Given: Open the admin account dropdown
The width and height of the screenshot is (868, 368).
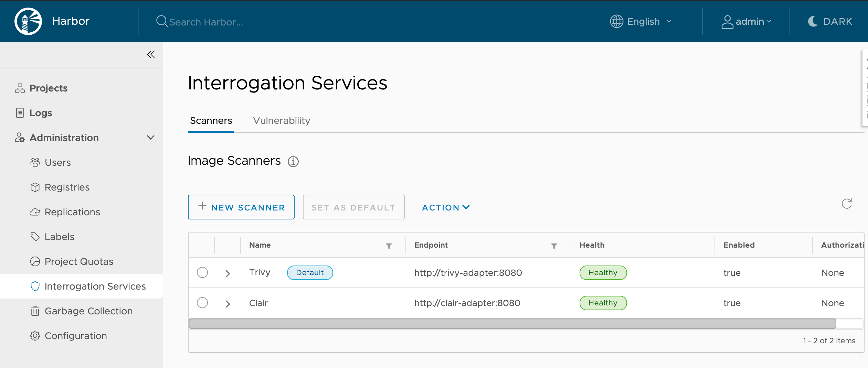Looking at the screenshot, I should (746, 22).
